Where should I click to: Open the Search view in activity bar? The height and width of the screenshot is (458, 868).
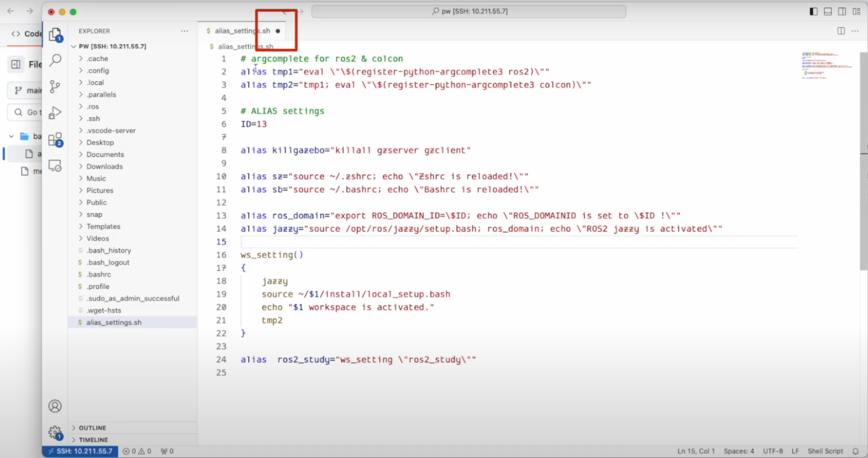click(55, 60)
